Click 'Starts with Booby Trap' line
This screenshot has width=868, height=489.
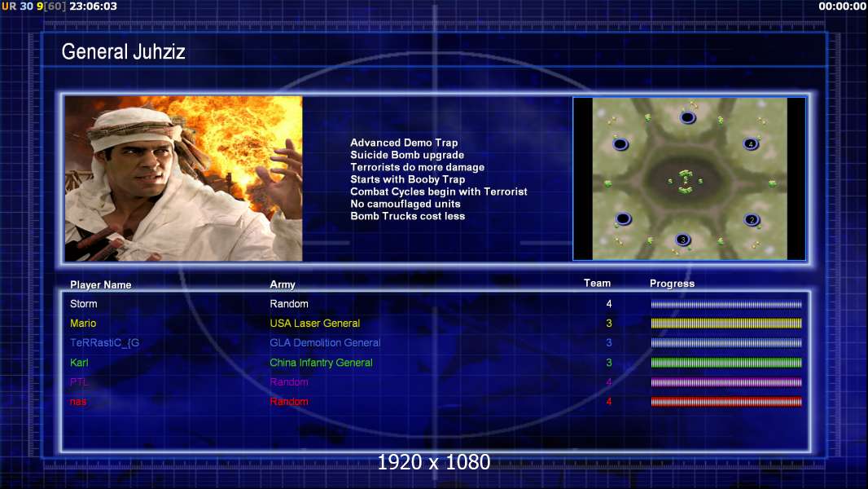(x=407, y=179)
